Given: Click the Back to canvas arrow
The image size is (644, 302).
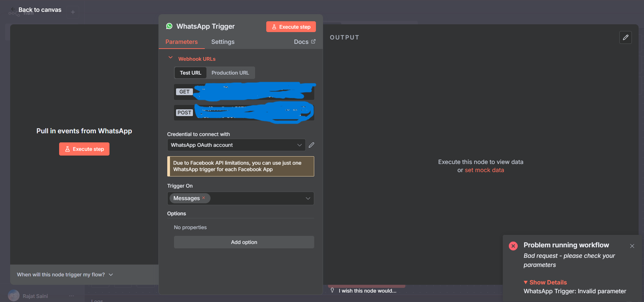Looking at the screenshot, I should click(13, 9).
